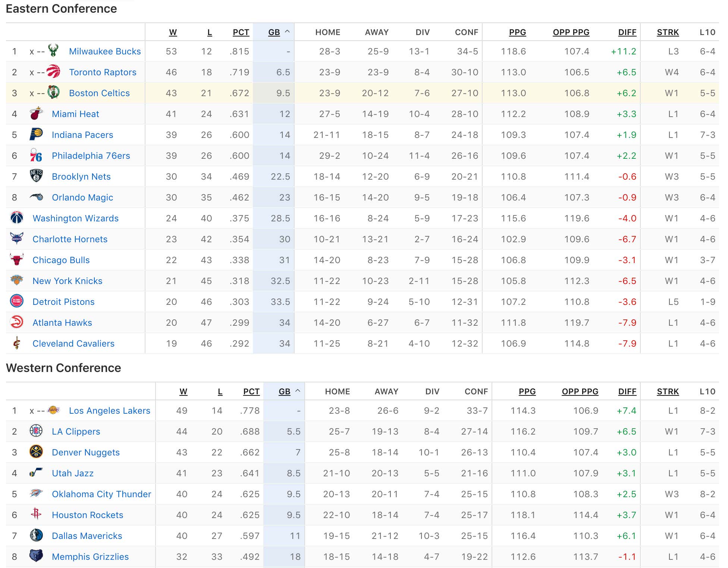The height and width of the screenshot is (568, 728).
Task: Sort Eastern Conference by W column
Action: pyautogui.click(x=173, y=32)
